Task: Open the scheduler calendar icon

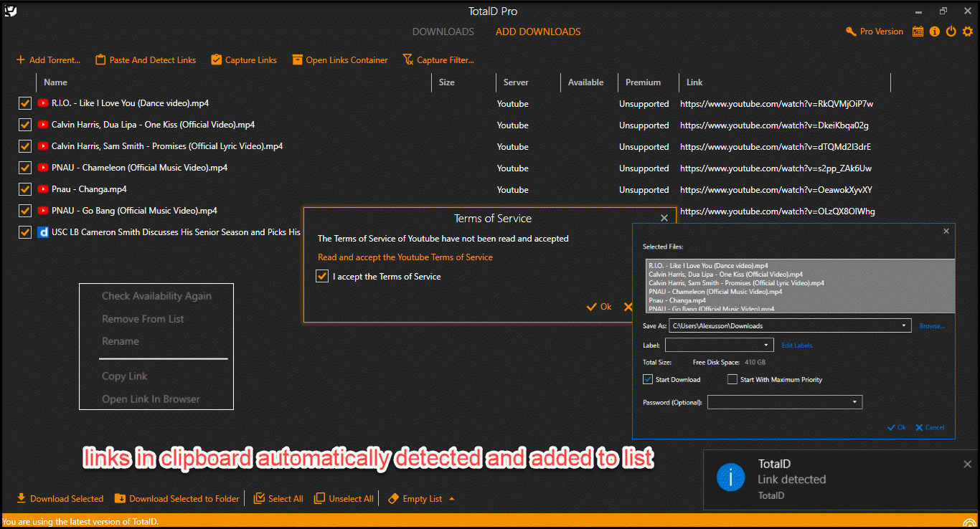Action: tap(918, 32)
